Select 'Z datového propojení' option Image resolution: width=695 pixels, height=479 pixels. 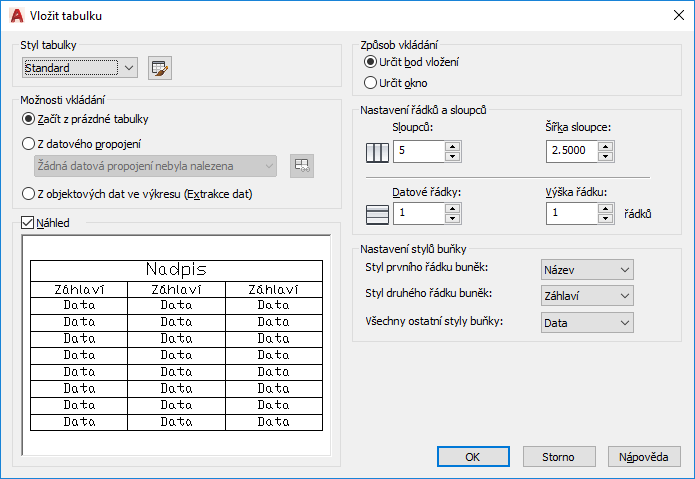(x=28, y=144)
